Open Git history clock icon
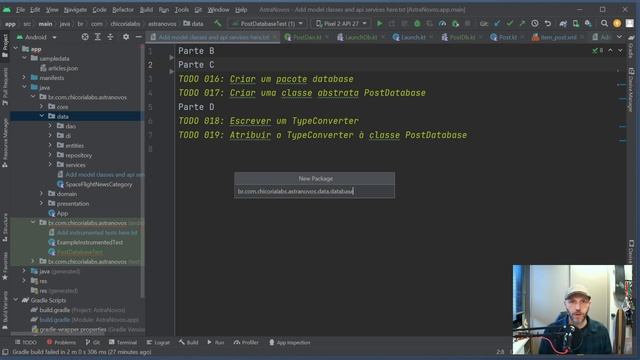The width and height of the screenshot is (640, 360). (535, 24)
